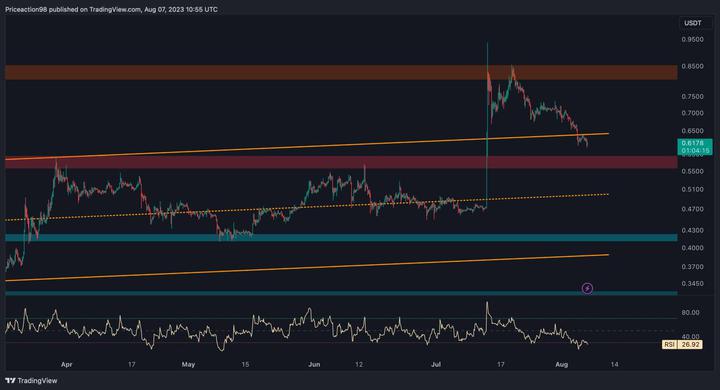The width and height of the screenshot is (720, 390).
Task: Click the 0.3450 price axis label
Action: [x=692, y=284]
